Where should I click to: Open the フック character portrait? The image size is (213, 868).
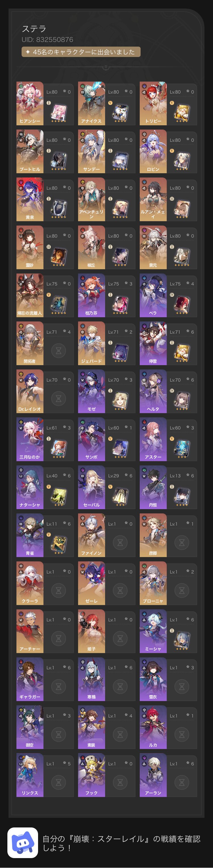(x=91, y=775)
